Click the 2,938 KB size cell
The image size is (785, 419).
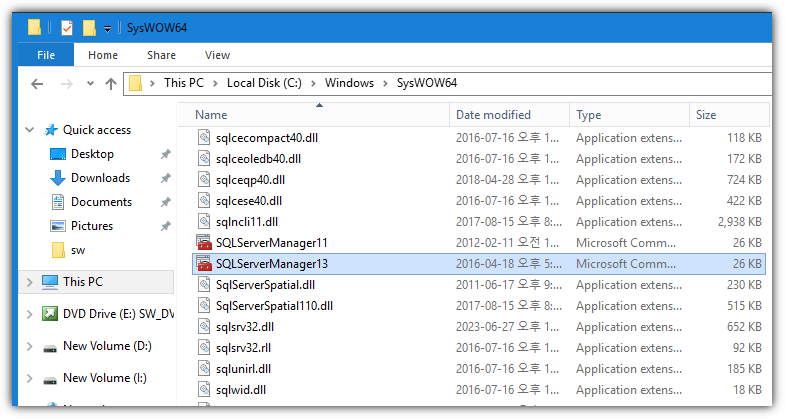[739, 222]
